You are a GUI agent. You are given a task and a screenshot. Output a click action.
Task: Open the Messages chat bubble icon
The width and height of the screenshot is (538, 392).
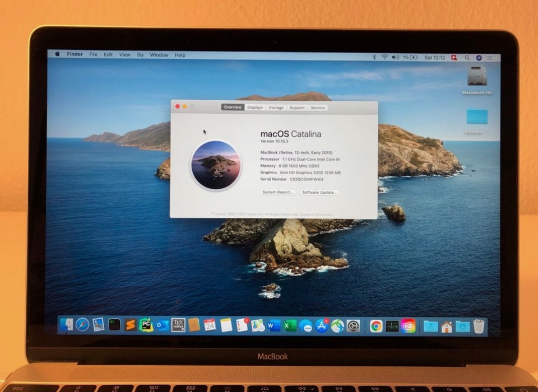[x=305, y=326]
